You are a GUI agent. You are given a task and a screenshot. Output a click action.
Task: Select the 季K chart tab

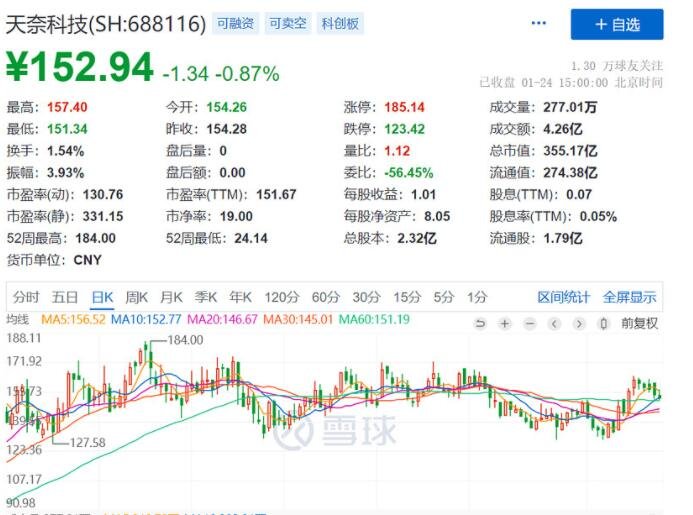click(206, 297)
